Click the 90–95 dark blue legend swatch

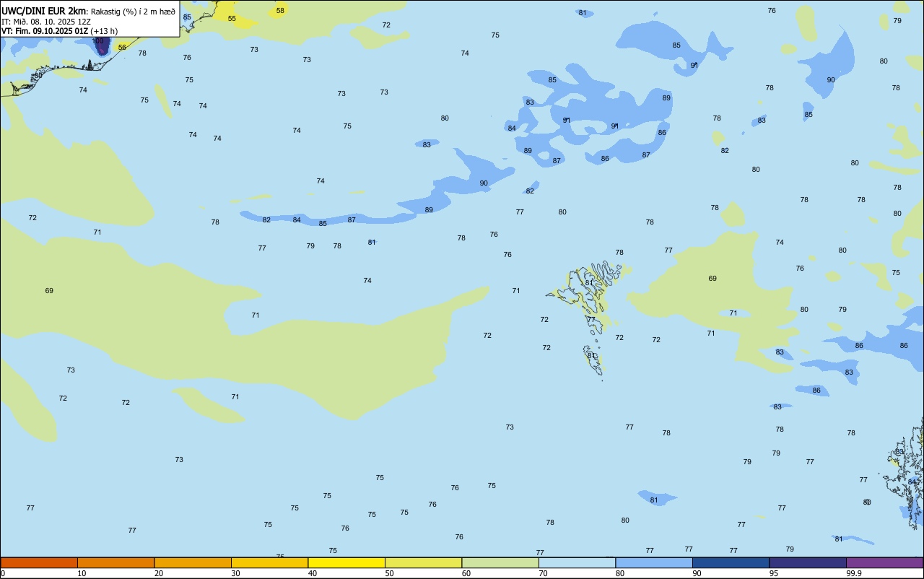point(731,562)
